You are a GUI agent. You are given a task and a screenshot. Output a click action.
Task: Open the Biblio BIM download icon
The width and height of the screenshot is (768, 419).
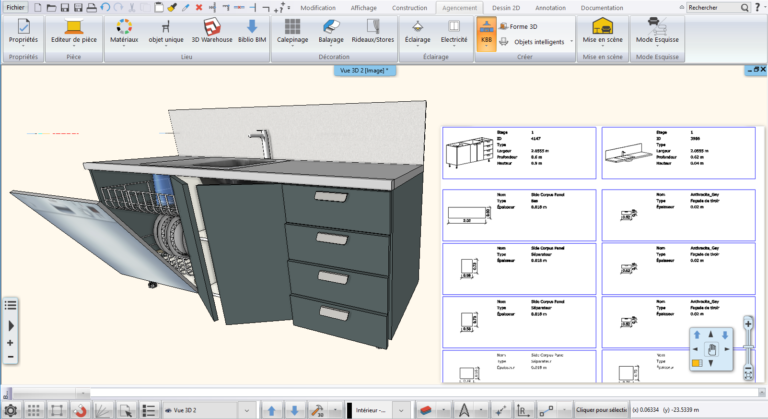tap(252, 27)
